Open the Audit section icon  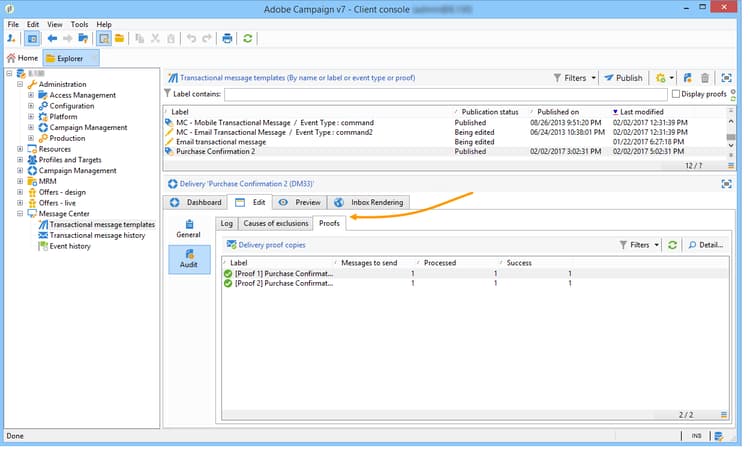(189, 260)
